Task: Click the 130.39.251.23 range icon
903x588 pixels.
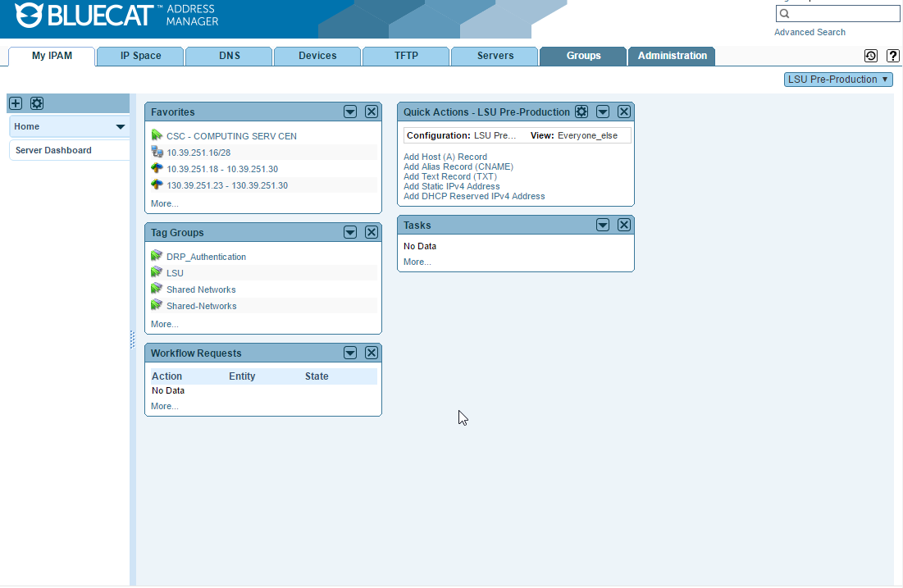Action: pyautogui.click(x=157, y=185)
